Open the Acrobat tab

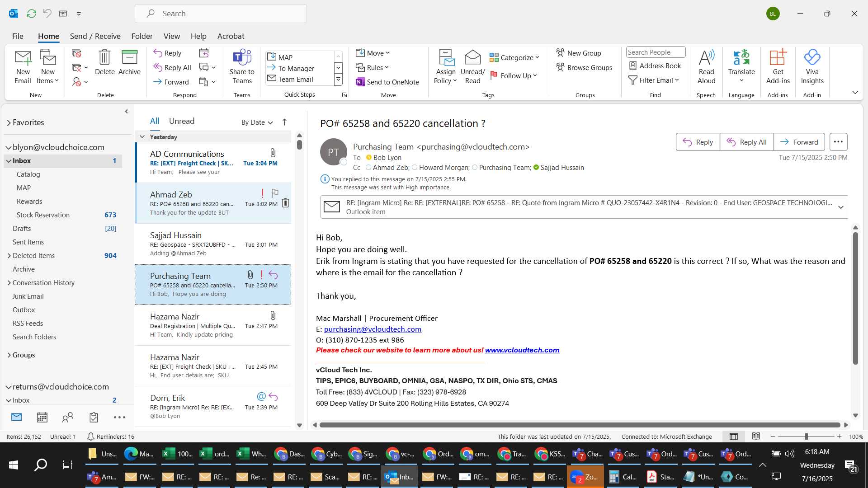pos(231,36)
